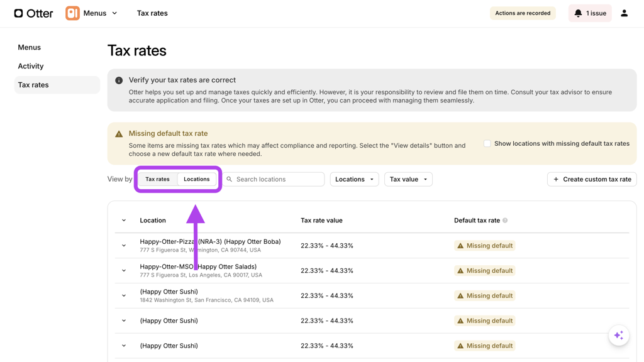Viewport: 644px width, 362px height.
Task: Click the search magnifier icon
Action: coord(230,180)
